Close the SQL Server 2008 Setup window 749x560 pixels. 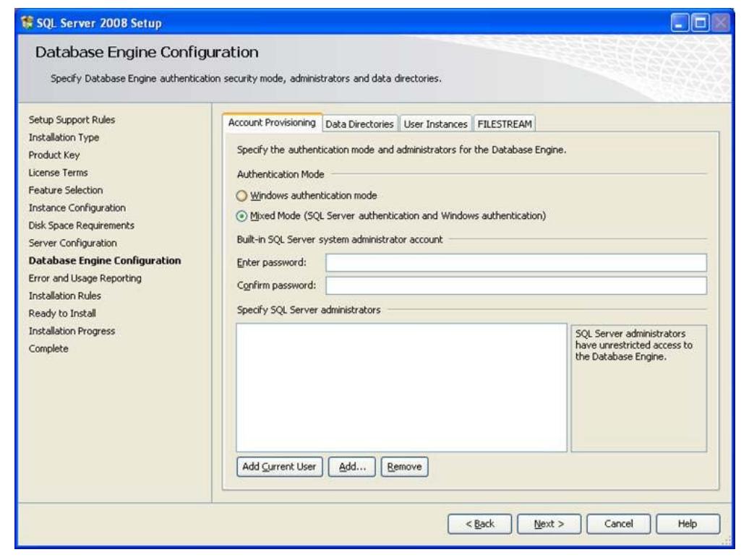coord(721,22)
